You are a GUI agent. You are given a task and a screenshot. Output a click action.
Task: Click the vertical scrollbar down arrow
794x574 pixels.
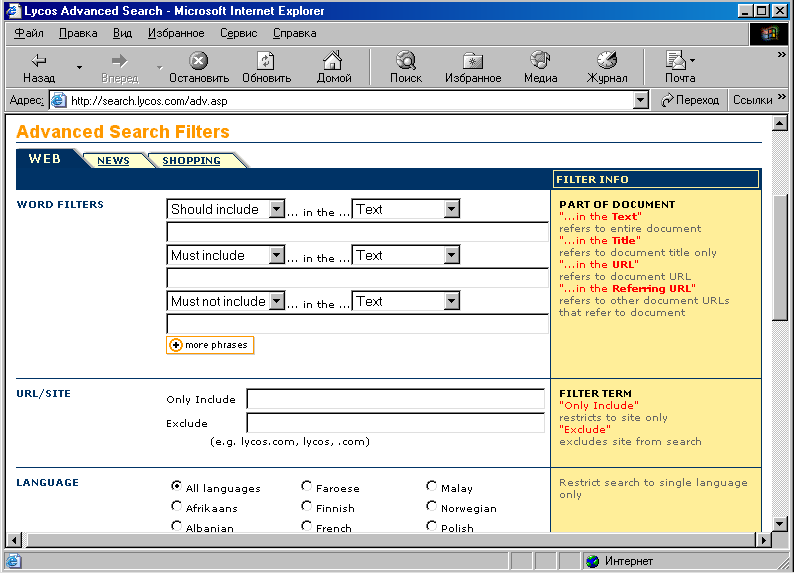coord(780,524)
